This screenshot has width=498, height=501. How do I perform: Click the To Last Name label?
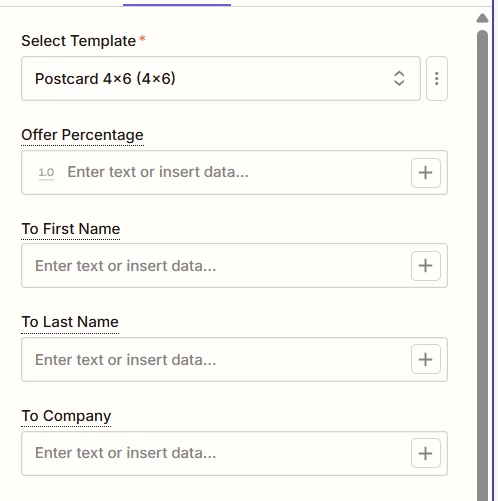click(x=70, y=322)
